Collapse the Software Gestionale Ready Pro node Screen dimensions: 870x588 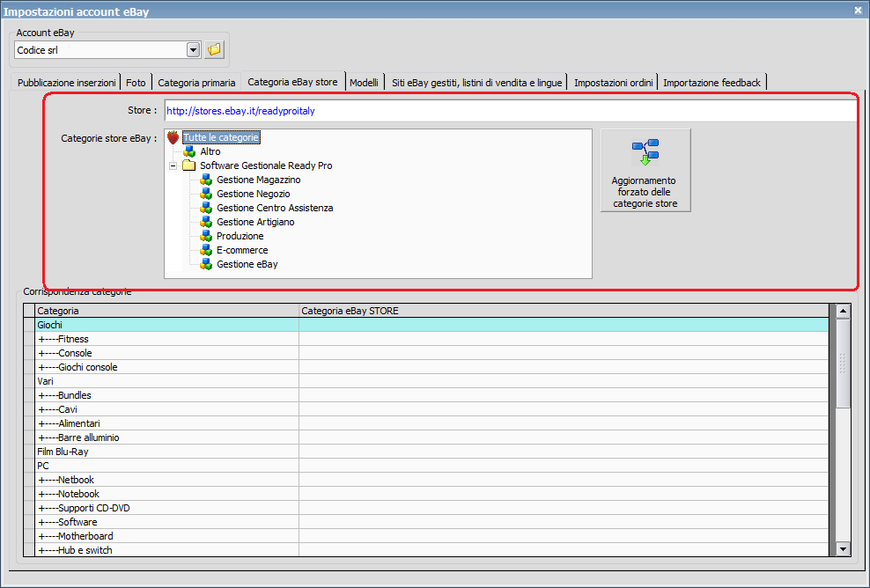pos(173,165)
